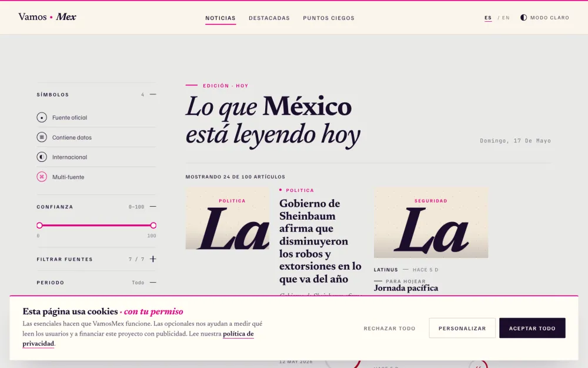Accept all cookies with Aceptar Todo
588x368 pixels.
(532, 328)
